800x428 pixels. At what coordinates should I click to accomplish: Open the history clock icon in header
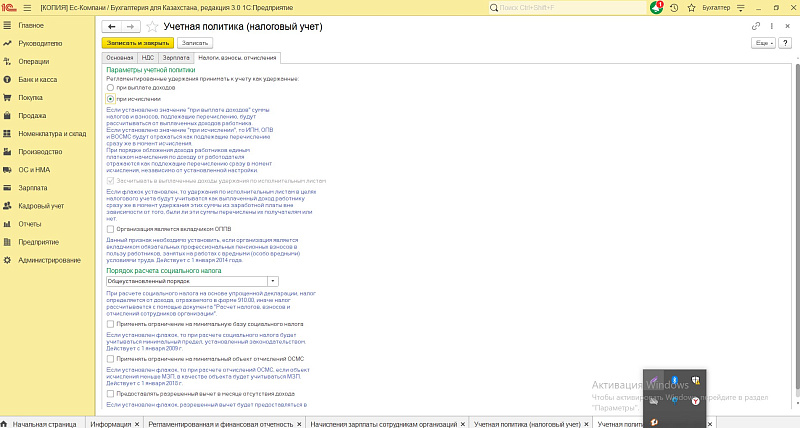672,7
